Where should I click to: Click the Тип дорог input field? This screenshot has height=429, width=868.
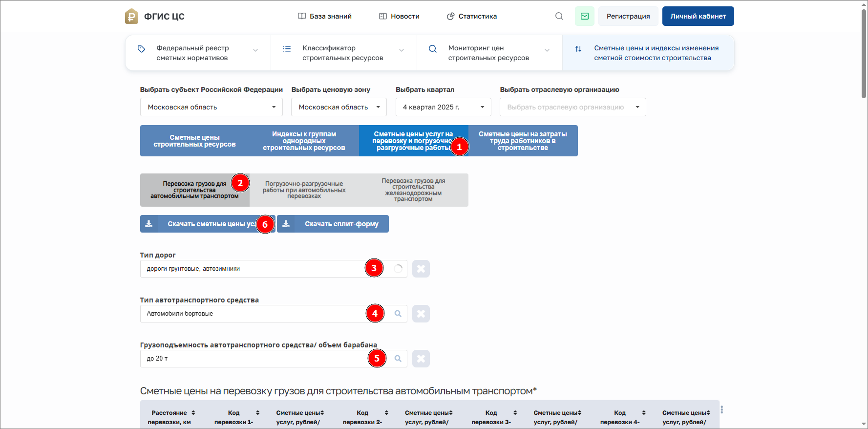point(274,269)
